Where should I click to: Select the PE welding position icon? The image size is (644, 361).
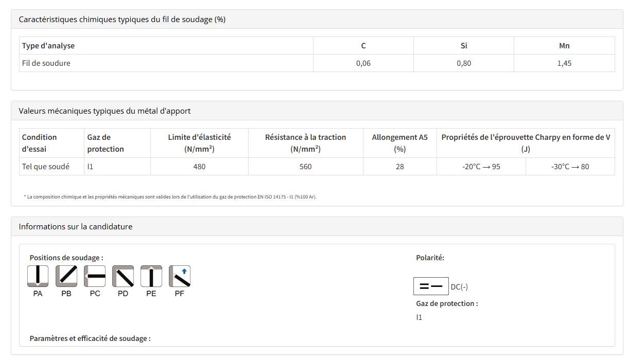pyautogui.click(x=151, y=276)
